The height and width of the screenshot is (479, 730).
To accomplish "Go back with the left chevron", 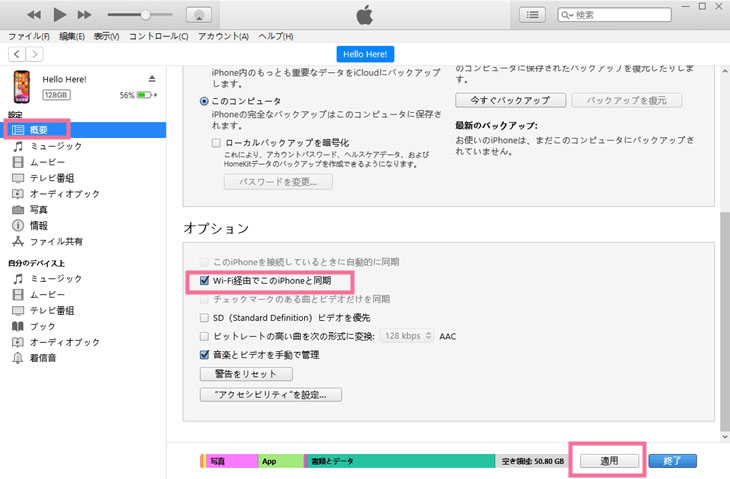I will pos(17,54).
